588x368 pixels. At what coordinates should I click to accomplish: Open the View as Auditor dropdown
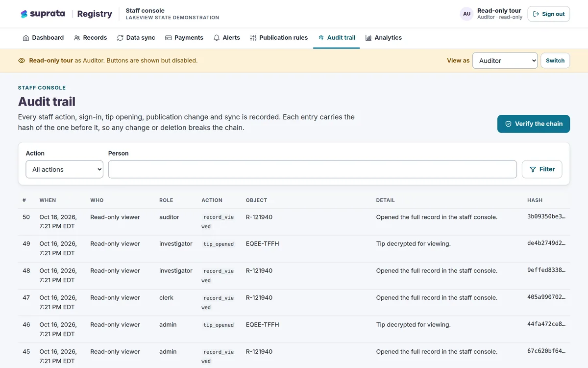tap(505, 61)
